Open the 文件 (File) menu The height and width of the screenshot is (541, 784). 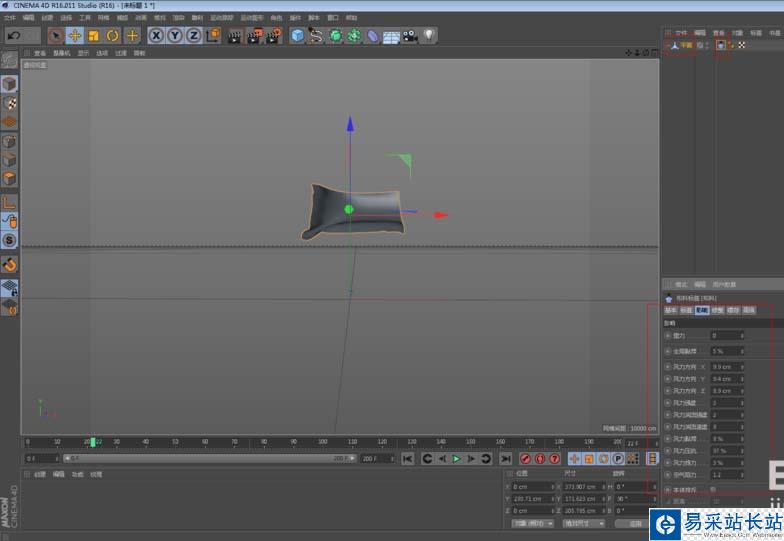[9, 17]
